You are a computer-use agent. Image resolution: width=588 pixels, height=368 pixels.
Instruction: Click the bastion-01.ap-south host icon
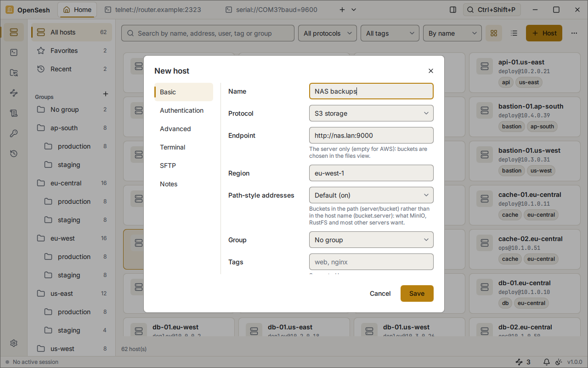(x=484, y=111)
